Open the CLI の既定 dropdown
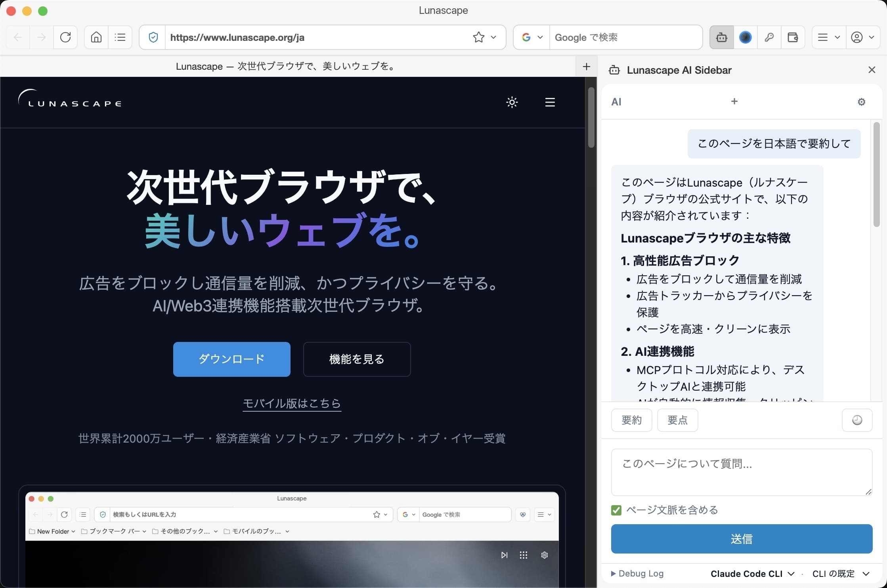Screen dimensions: 887x588 click(x=841, y=574)
